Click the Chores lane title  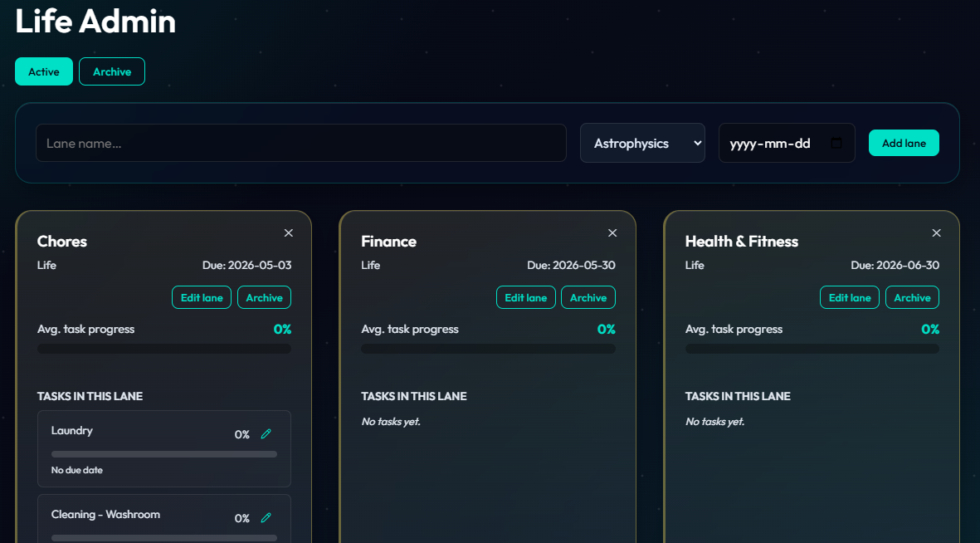pos(62,242)
